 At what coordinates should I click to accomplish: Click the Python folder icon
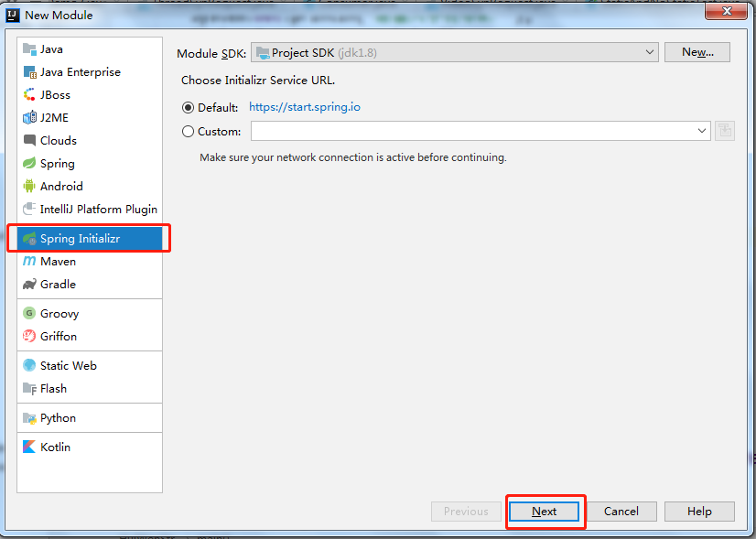[x=29, y=418]
